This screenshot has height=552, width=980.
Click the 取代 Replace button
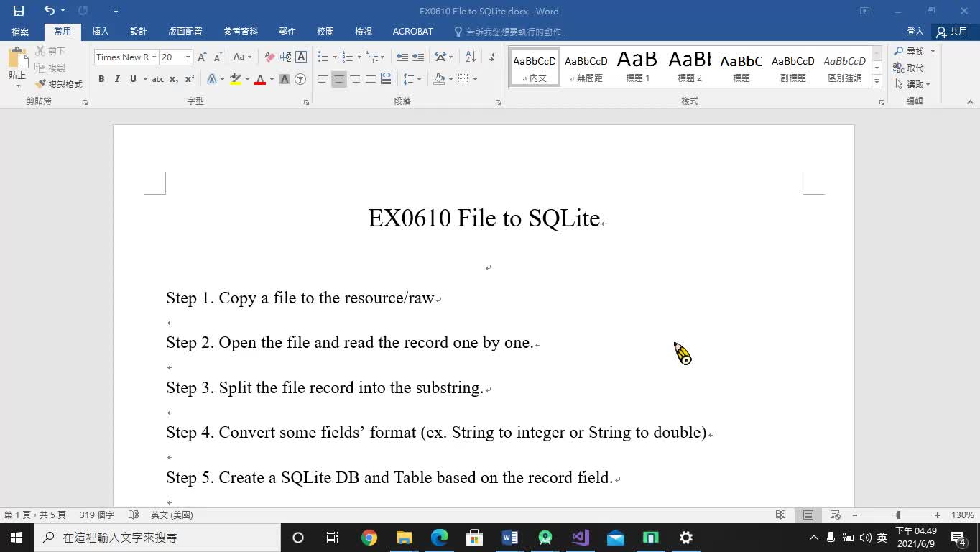coord(909,68)
